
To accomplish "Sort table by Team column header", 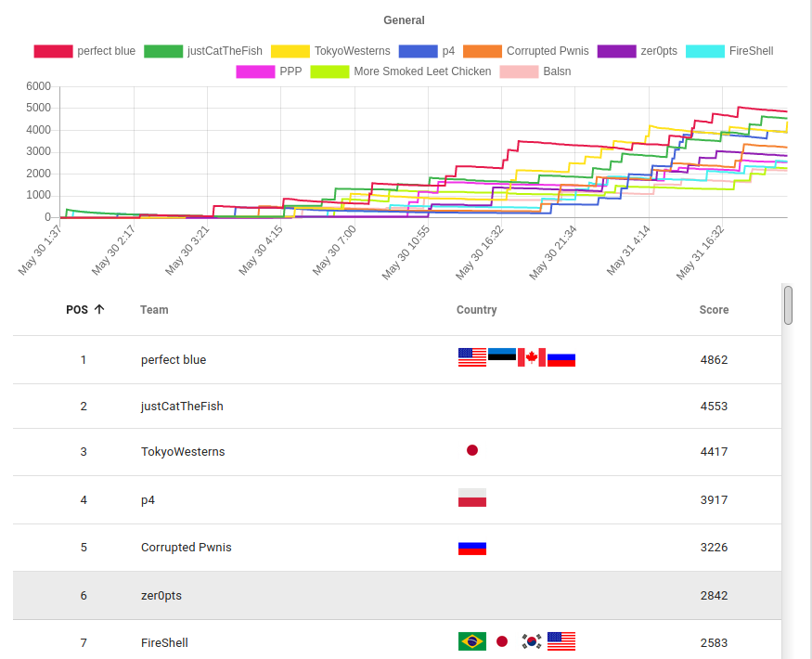I will [154, 310].
